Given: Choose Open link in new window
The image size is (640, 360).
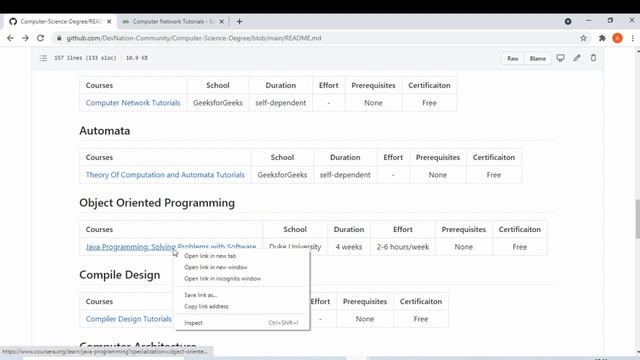Looking at the screenshot, I should click(x=216, y=267).
